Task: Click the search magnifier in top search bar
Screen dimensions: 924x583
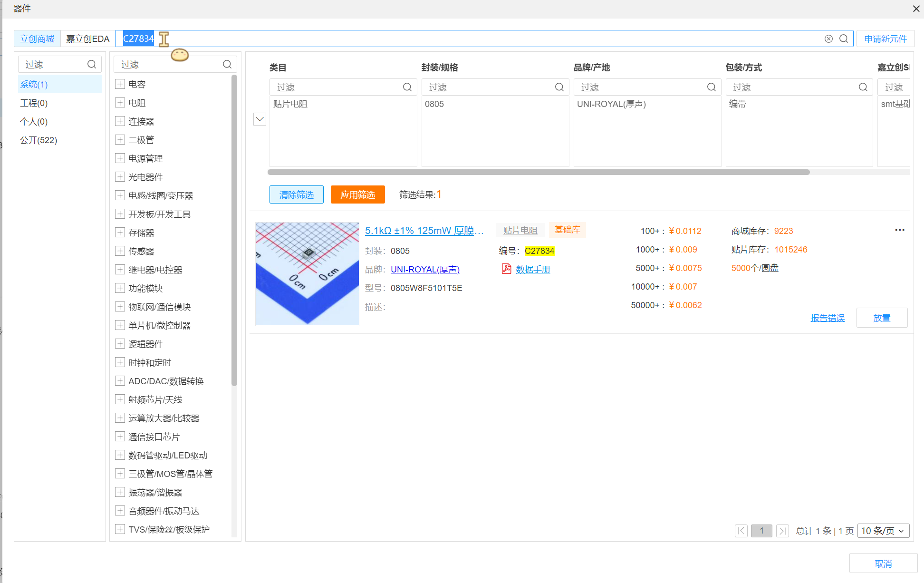Action: tap(844, 39)
